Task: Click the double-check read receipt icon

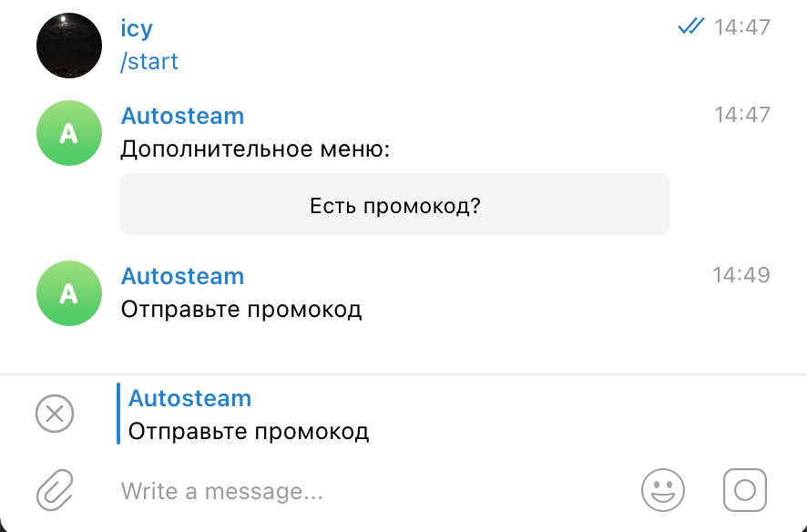Action: [690, 27]
